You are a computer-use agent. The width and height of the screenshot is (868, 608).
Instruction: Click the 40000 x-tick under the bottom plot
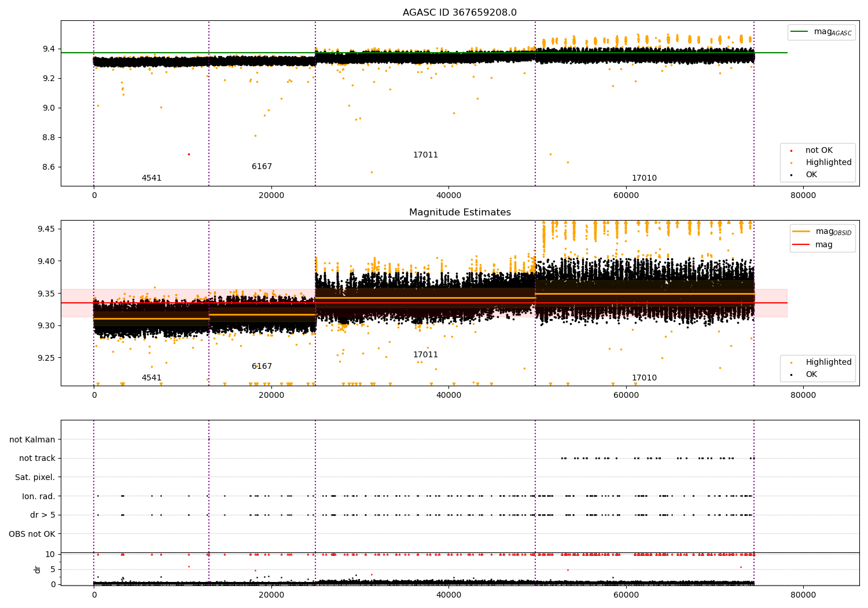448,595
